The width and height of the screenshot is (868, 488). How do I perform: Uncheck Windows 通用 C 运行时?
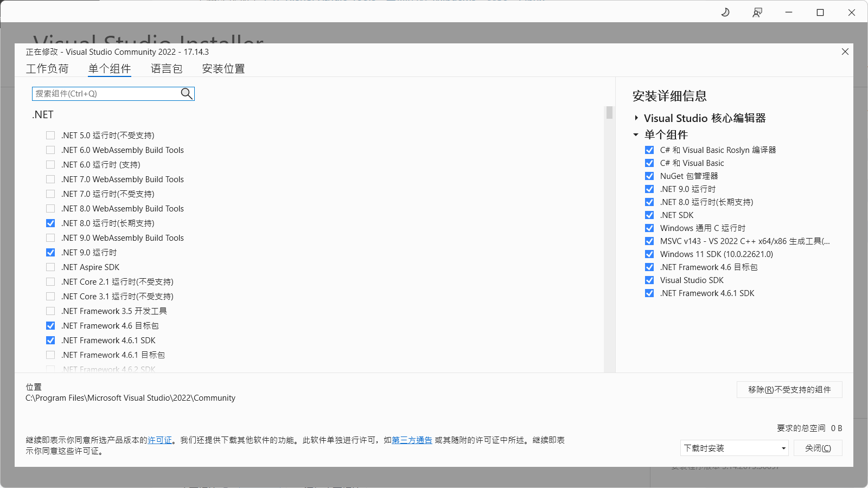(x=649, y=228)
